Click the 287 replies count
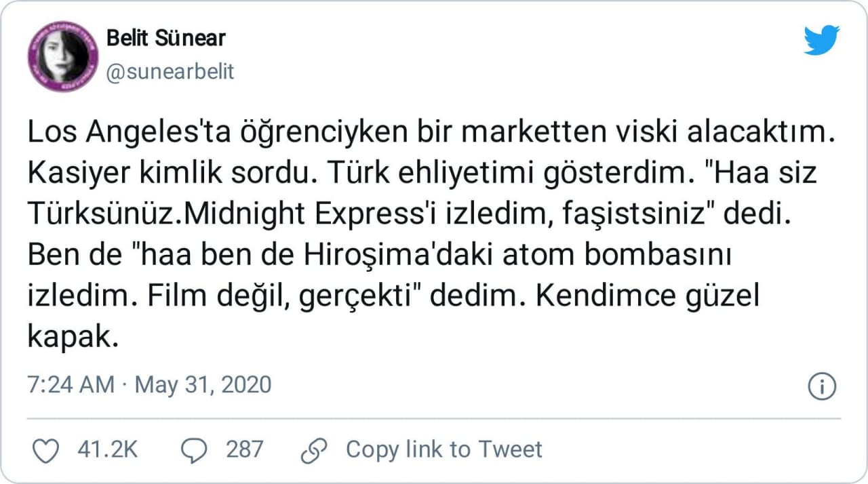 [244, 449]
